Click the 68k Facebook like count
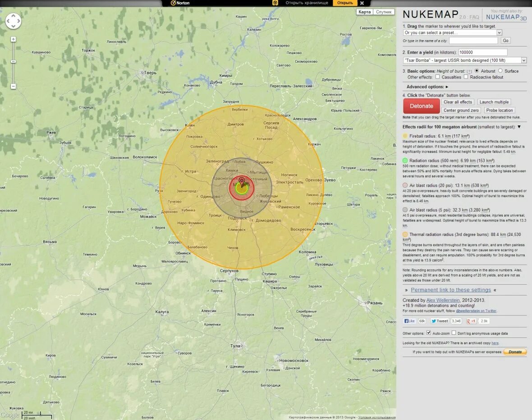 (422, 321)
